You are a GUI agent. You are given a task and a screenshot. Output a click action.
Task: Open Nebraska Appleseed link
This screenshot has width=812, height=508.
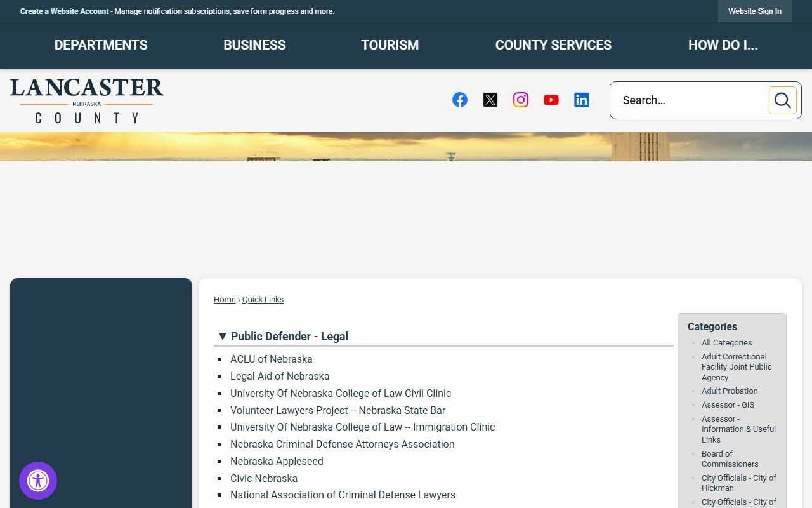tap(277, 462)
